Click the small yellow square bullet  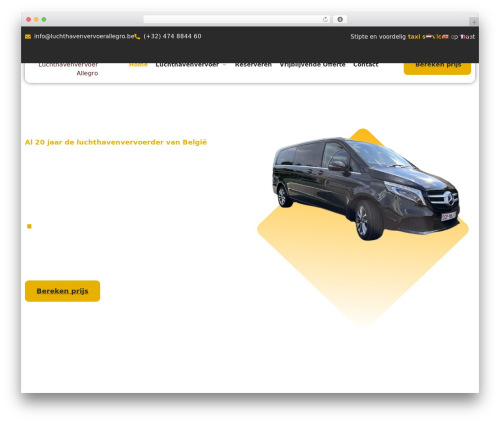point(29,226)
